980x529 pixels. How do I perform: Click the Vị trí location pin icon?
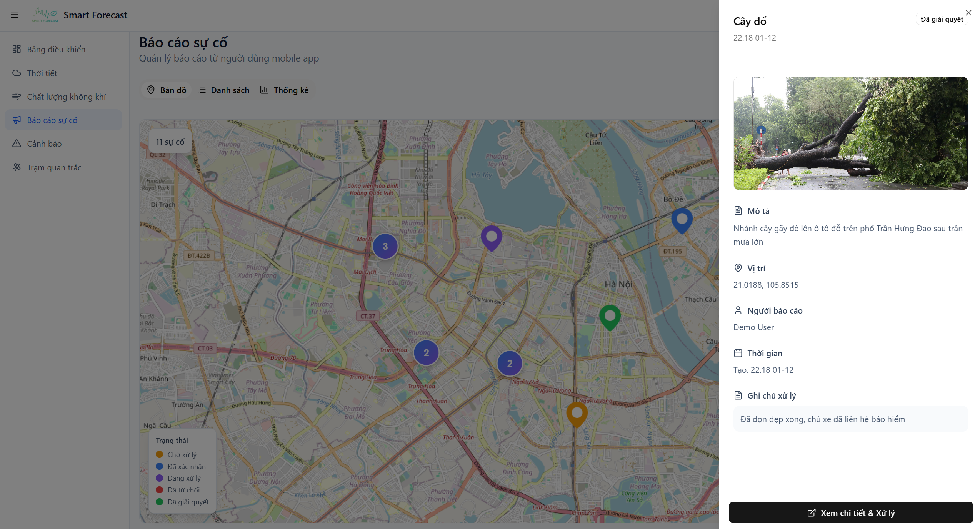(x=738, y=268)
